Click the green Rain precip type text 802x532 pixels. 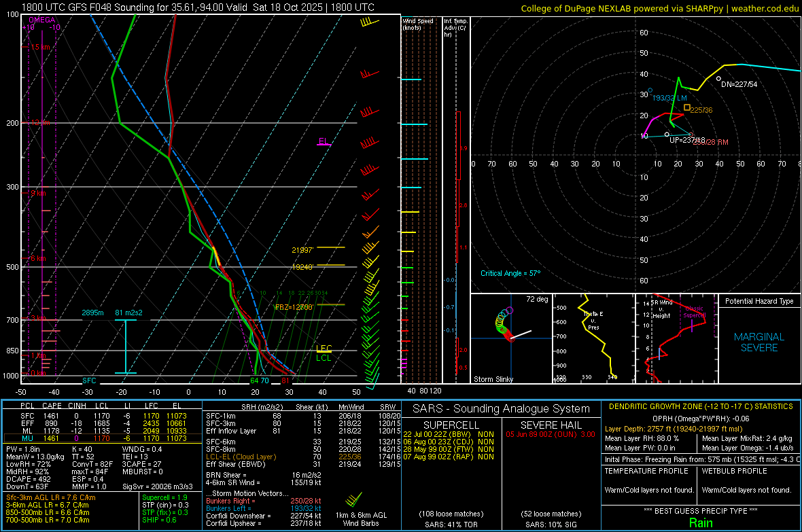[x=701, y=522]
